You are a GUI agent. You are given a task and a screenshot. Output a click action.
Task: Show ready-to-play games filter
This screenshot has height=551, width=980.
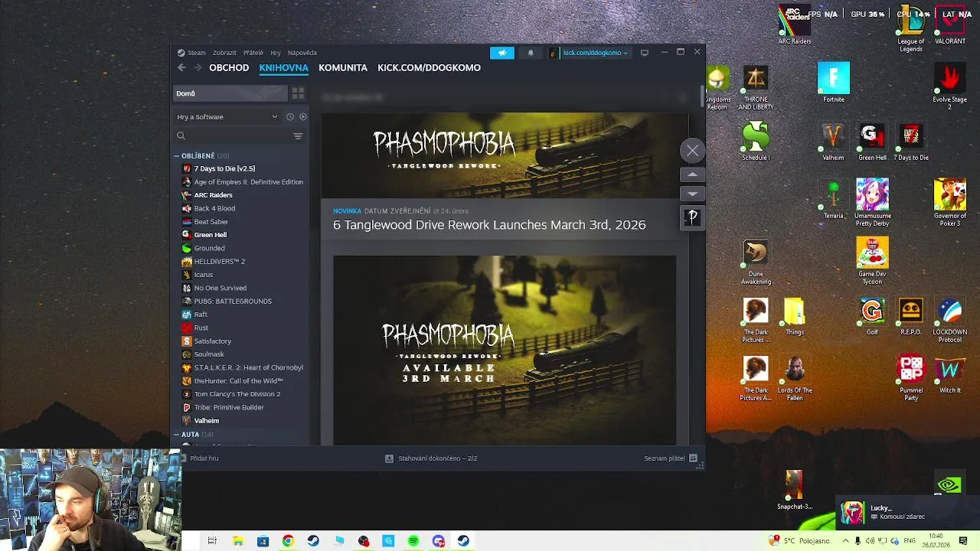tap(303, 117)
